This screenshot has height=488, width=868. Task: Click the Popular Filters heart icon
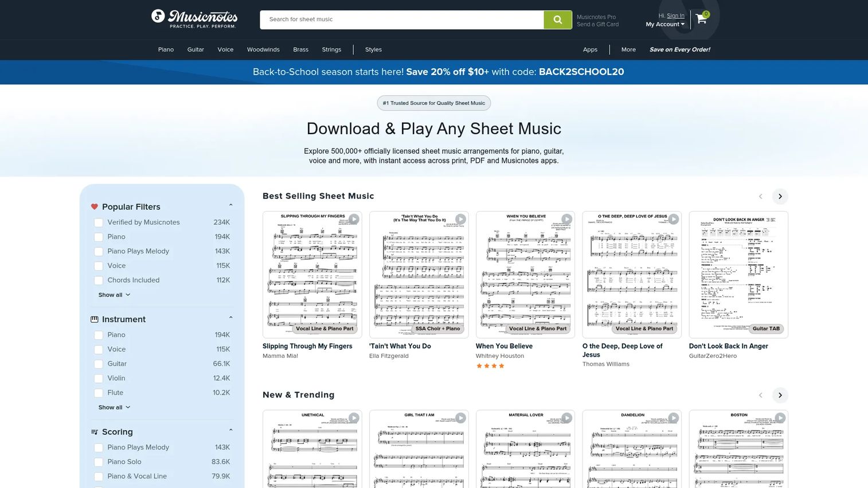(x=95, y=207)
